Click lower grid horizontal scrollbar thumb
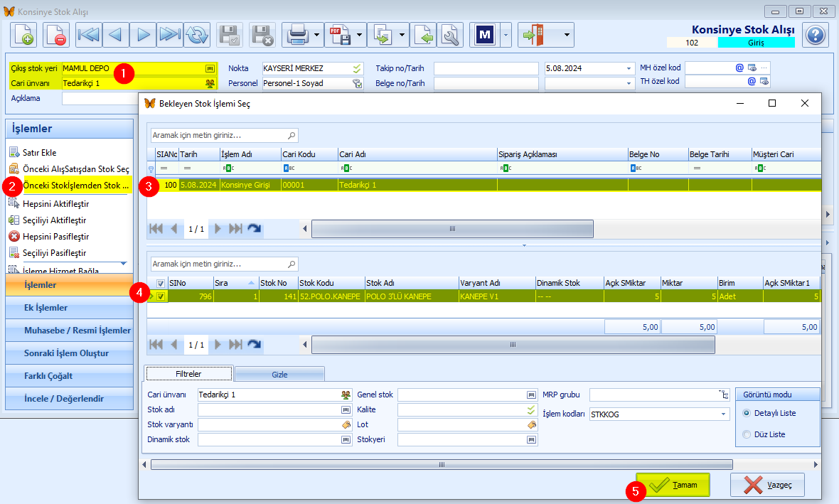 (513, 345)
